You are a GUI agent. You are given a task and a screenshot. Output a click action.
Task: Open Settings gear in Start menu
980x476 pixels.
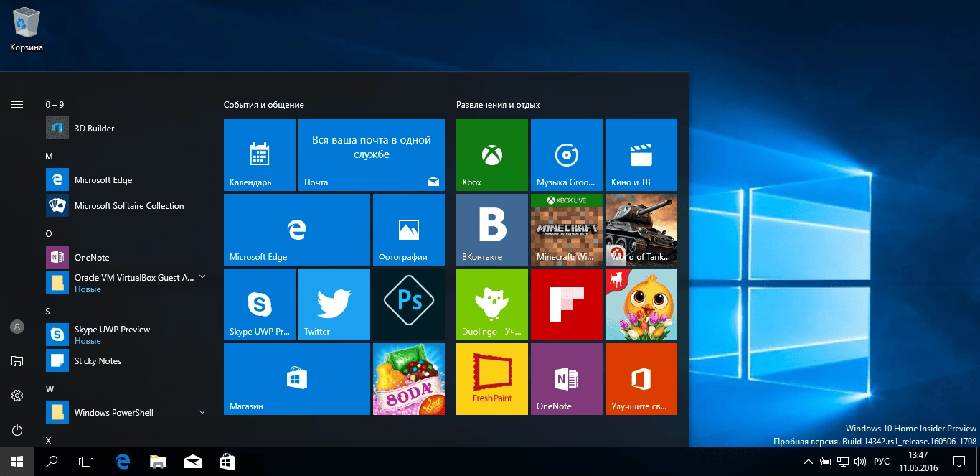(x=17, y=396)
